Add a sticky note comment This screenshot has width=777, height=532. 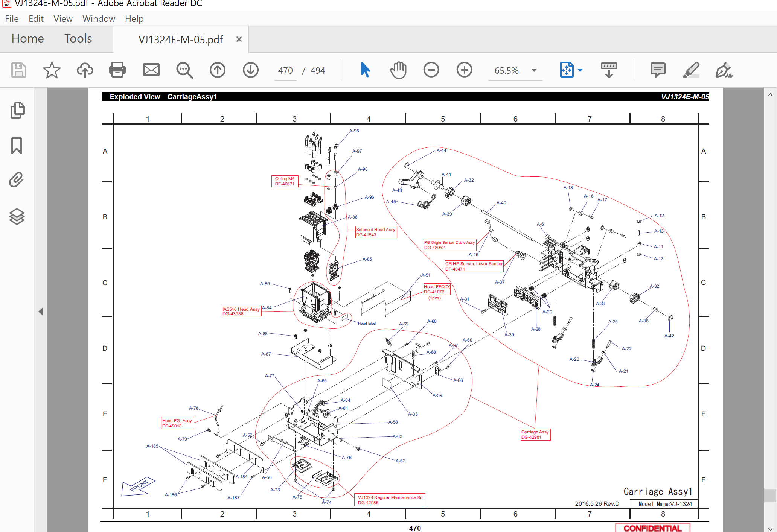click(658, 70)
